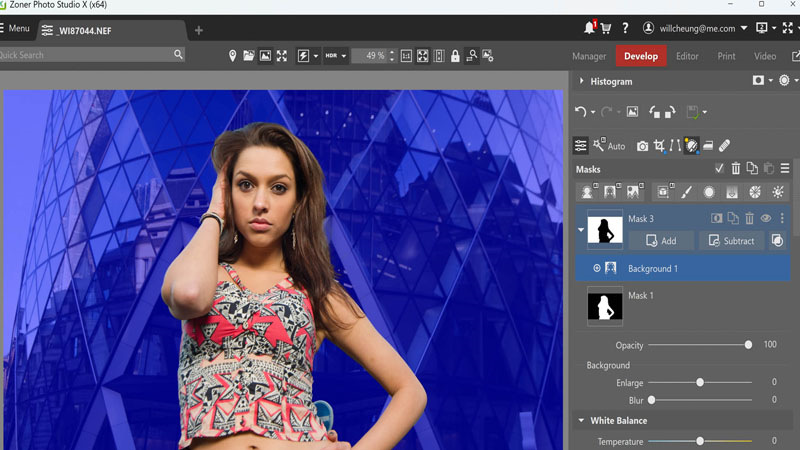Open the undo history dropdown arrow
The width and height of the screenshot is (800, 450).
[593, 112]
